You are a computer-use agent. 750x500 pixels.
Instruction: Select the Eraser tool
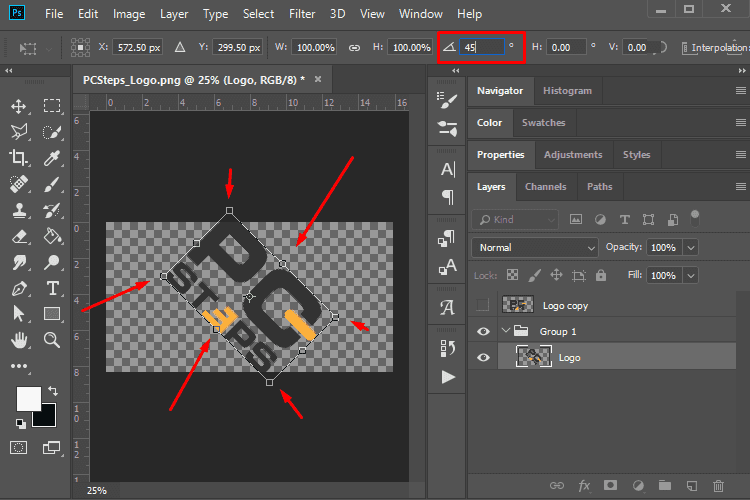[19, 236]
